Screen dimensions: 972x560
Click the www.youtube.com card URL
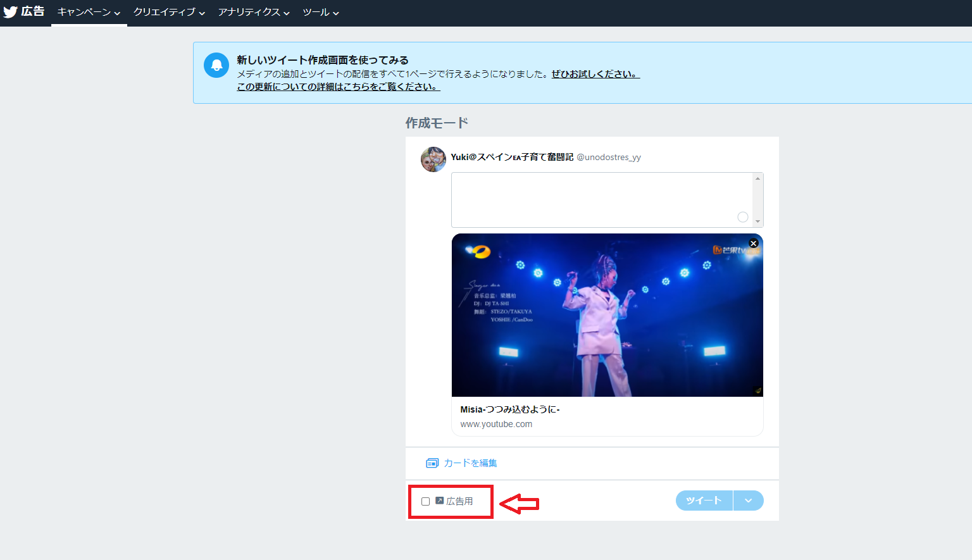(496, 424)
